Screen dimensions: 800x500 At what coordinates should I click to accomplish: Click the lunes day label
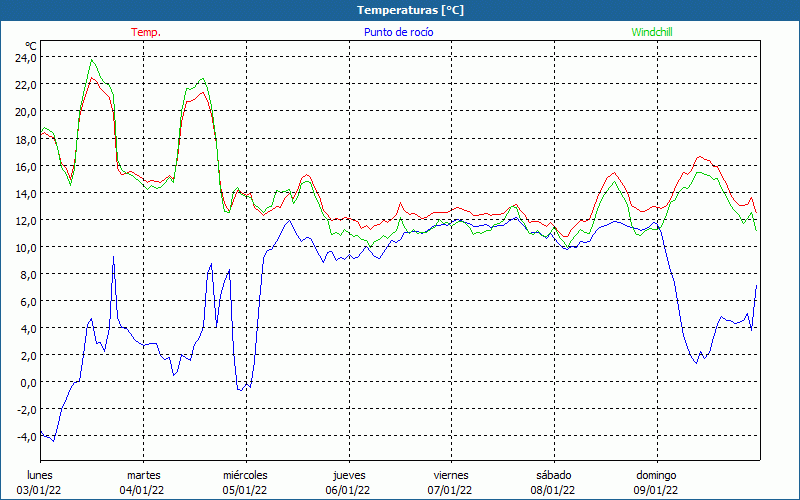[x=39, y=475]
